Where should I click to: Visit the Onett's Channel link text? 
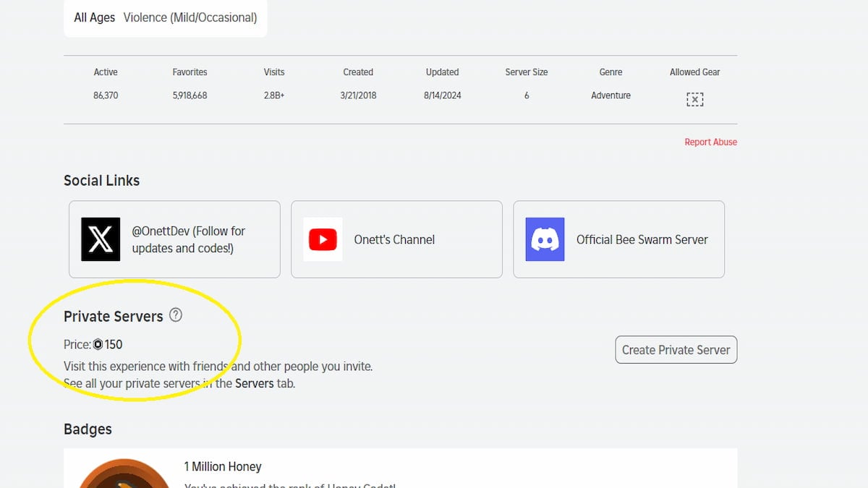coord(394,239)
